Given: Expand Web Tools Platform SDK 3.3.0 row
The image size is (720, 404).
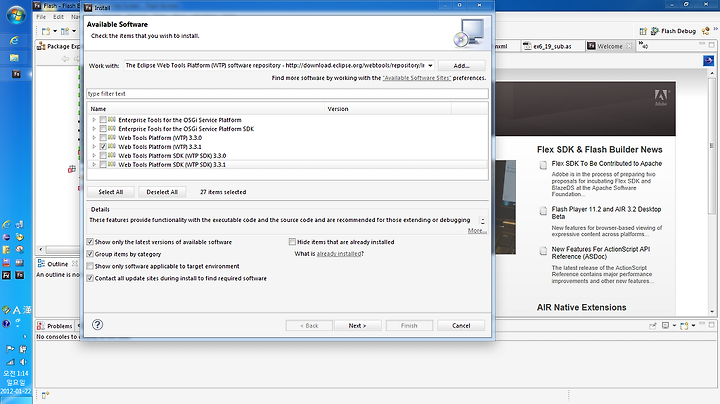Looking at the screenshot, I should (x=94, y=156).
